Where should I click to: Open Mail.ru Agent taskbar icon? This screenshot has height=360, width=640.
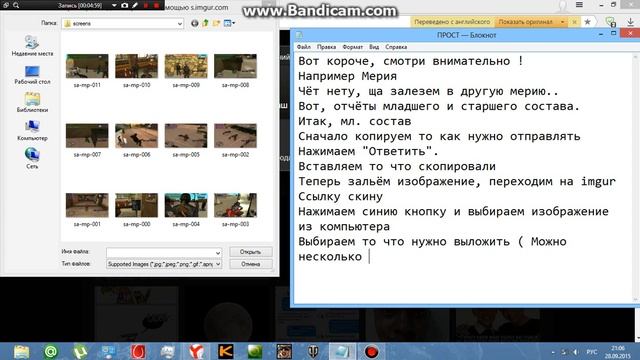coord(51,351)
